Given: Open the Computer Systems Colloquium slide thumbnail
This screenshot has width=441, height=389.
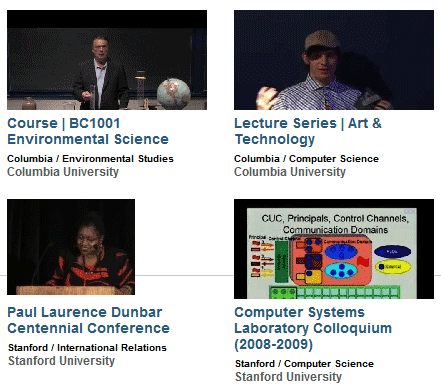Looking at the screenshot, I should coord(334,249).
